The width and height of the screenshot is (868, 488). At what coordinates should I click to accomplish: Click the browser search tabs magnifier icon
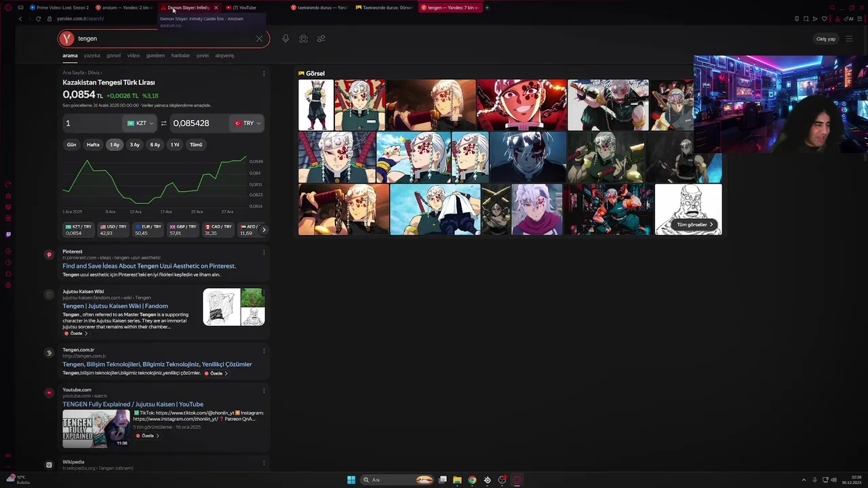tap(832, 7)
